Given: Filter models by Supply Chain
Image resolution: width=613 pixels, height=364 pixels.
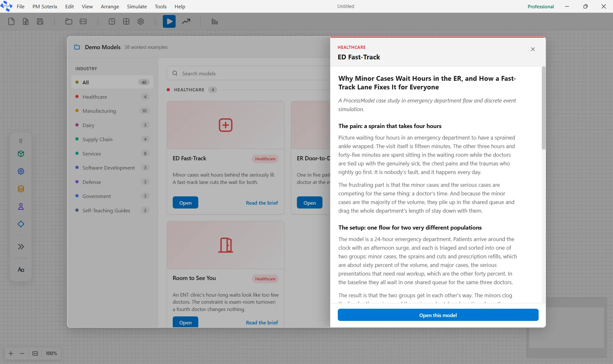Looking at the screenshot, I should [x=112, y=139].
